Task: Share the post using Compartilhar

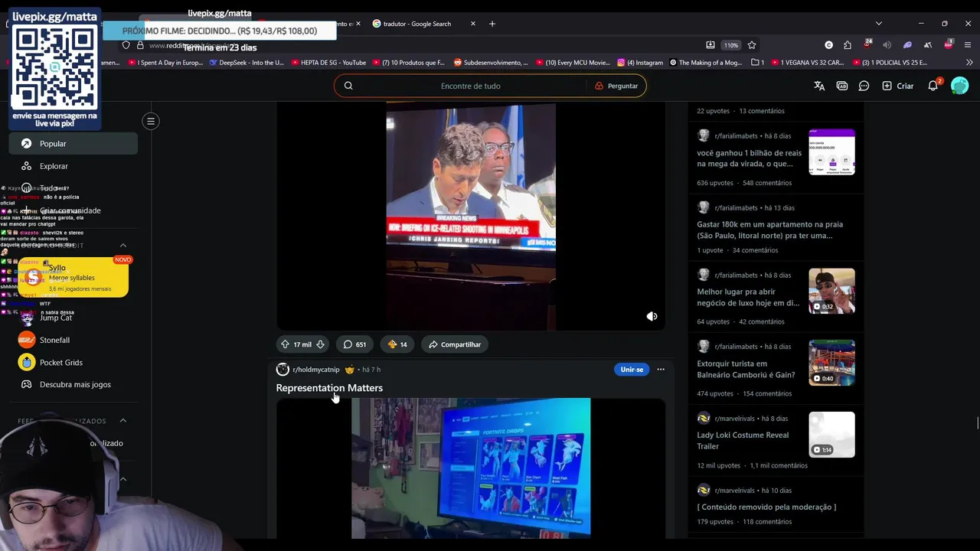Action: coord(455,344)
